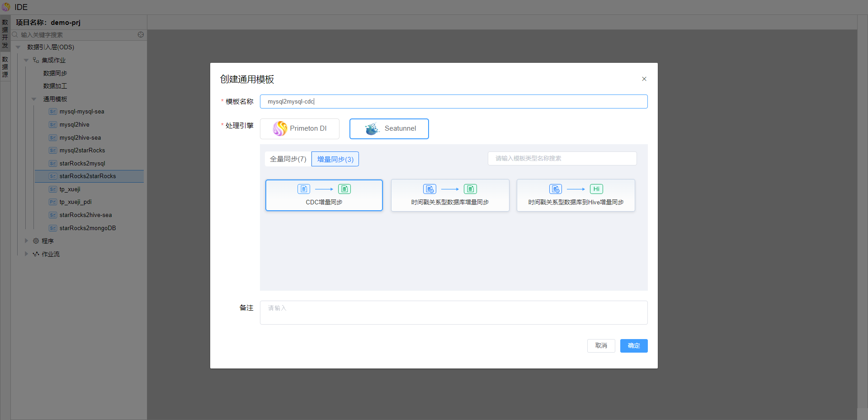868x420 pixels.
Task: Select the Seatunnel processing engine
Action: (389, 129)
